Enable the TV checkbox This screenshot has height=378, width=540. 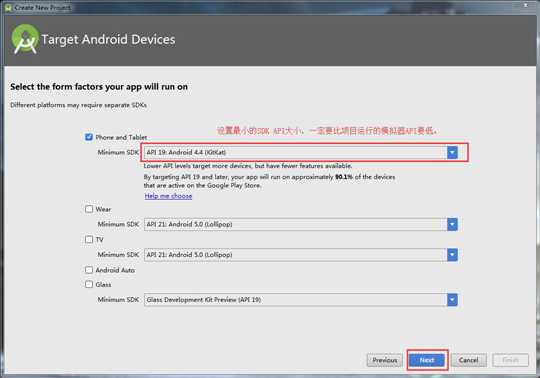point(89,239)
